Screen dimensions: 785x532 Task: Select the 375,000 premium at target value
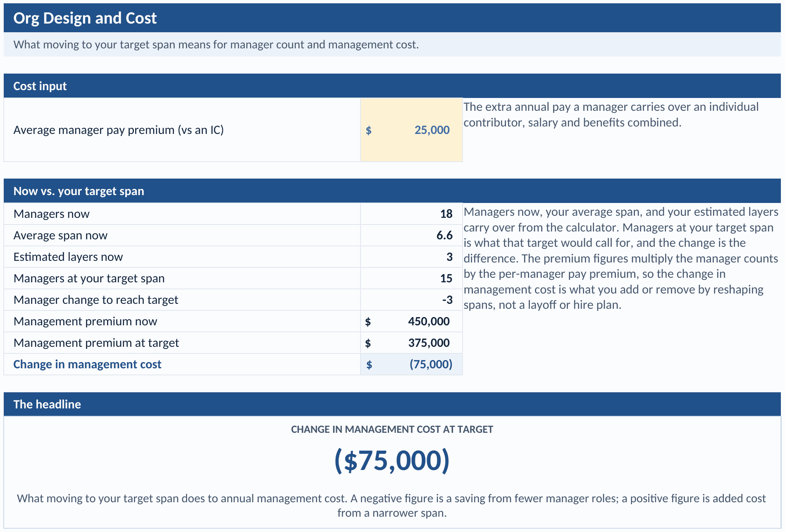pyautogui.click(x=411, y=343)
